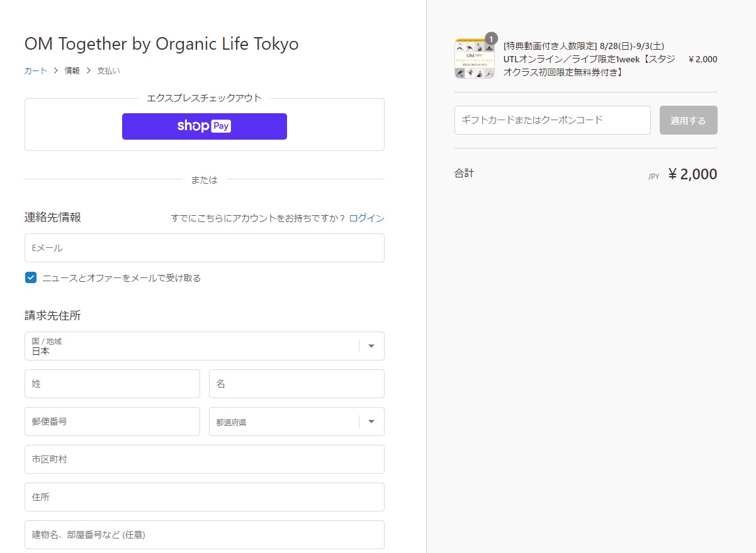Focus the 住所 input field
The image size is (756, 553).
204,497
